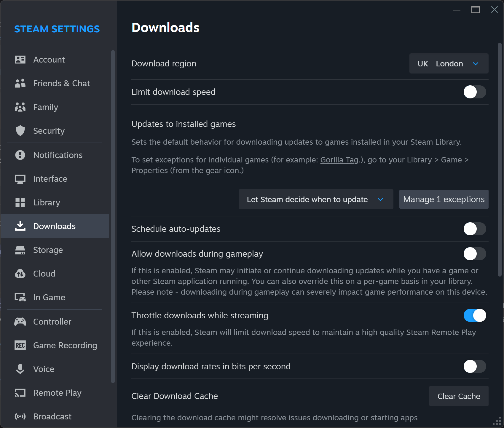The image size is (504, 428).
Task: Turn on Schedule auto-updates switch
Action: (475, 229)
